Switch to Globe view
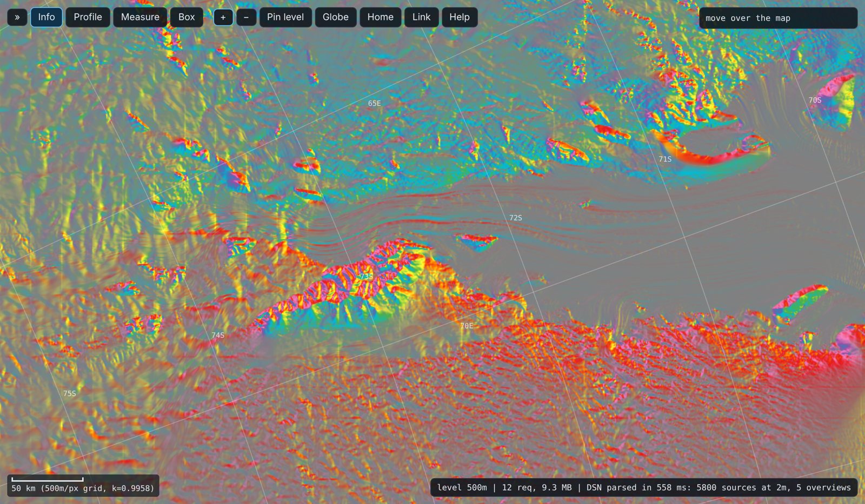 [x=336, y=17]
